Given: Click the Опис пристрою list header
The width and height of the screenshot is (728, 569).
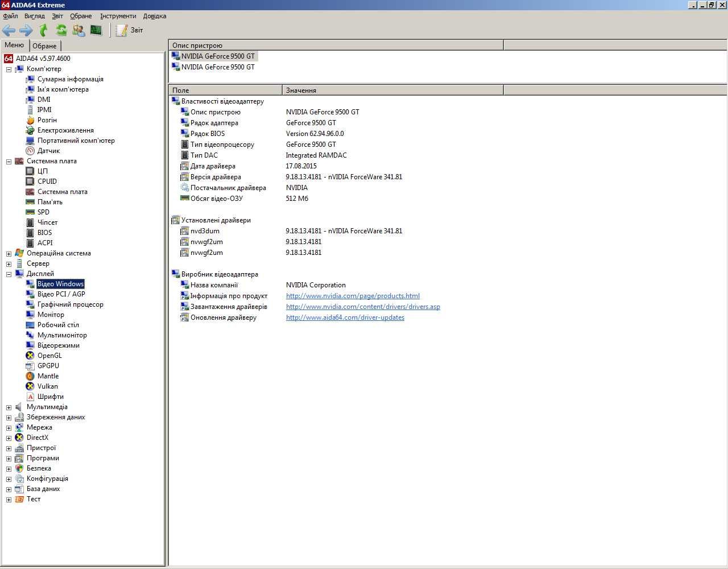Looking at the screenshot, I should (x=336, y=45).
